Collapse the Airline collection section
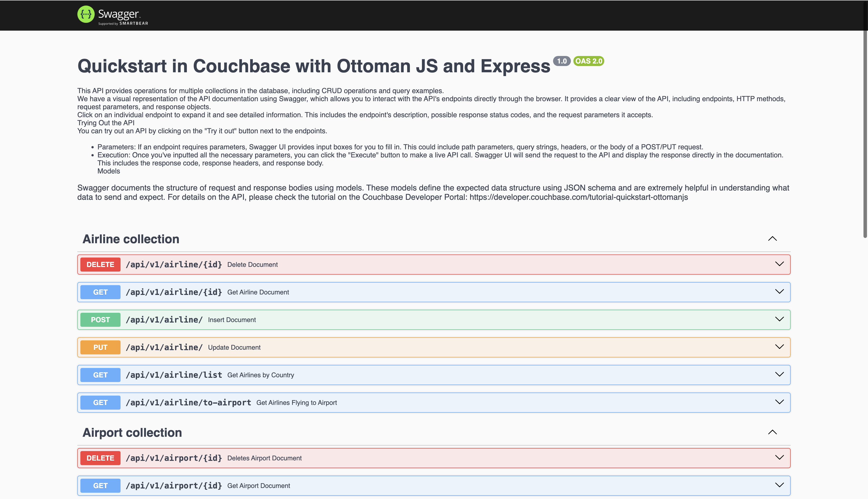 pyautogui.click(x=772, y=239)
